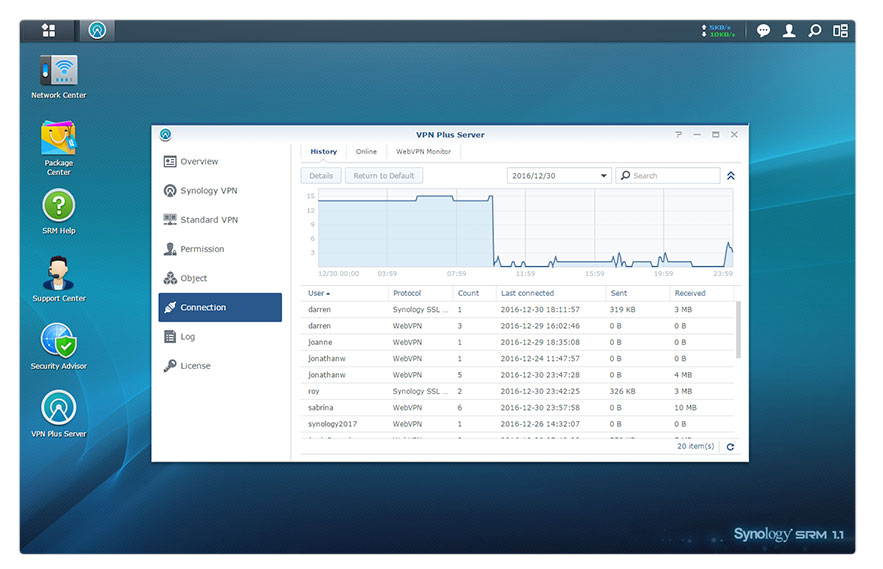Select Permission in the sidebar
883x569 pixels.
click(x=220, y=249)
